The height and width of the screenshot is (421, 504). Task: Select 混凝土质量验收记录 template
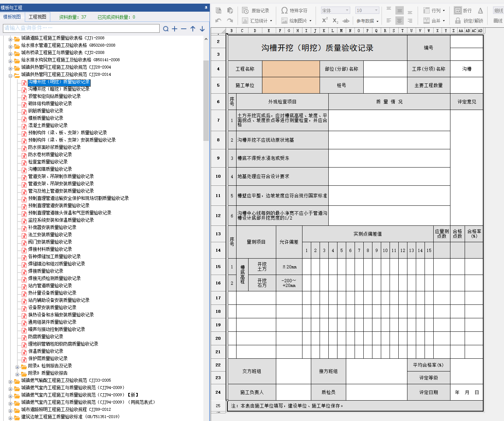(x=48, y=125)
